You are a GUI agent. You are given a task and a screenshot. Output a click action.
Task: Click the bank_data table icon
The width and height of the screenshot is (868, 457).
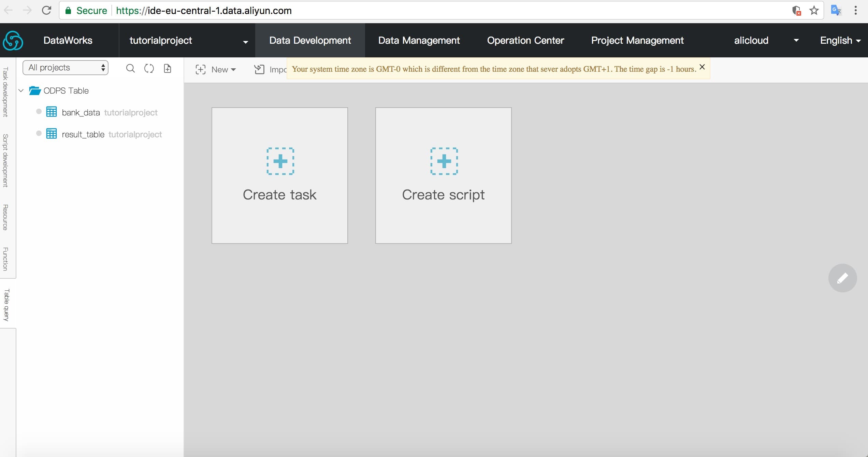52,112
